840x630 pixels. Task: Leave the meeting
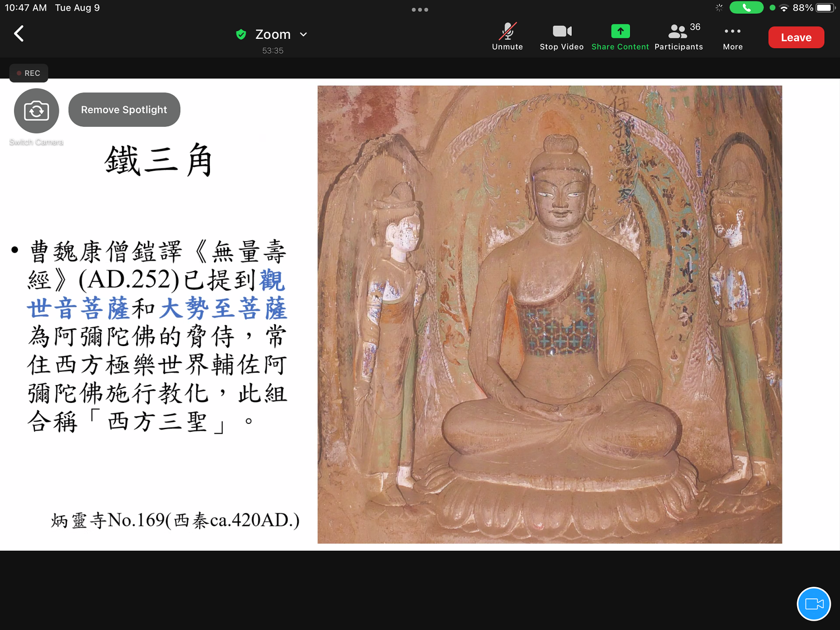click(796, 37)
